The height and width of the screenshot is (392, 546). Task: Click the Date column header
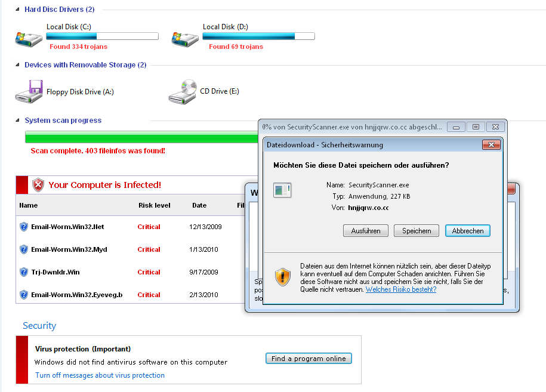click(199, 205)
